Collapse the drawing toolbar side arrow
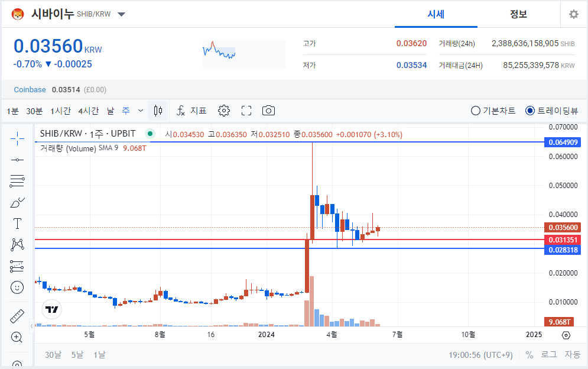Viewport: 588px width, 369px height. tap(31, 326)
